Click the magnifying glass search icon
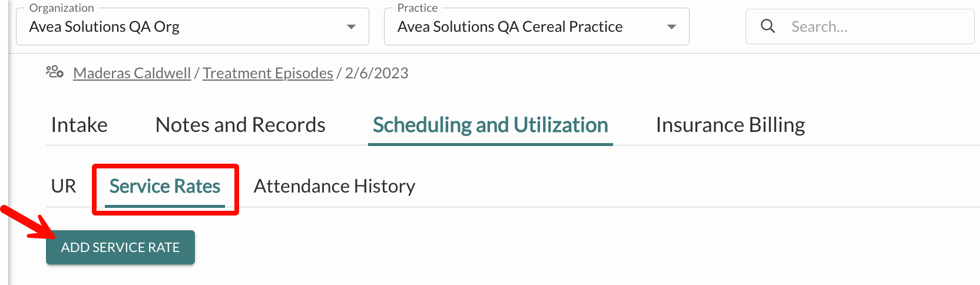Image resolution: width=980 pixels, height=285 pixels. tap(767, 26)
